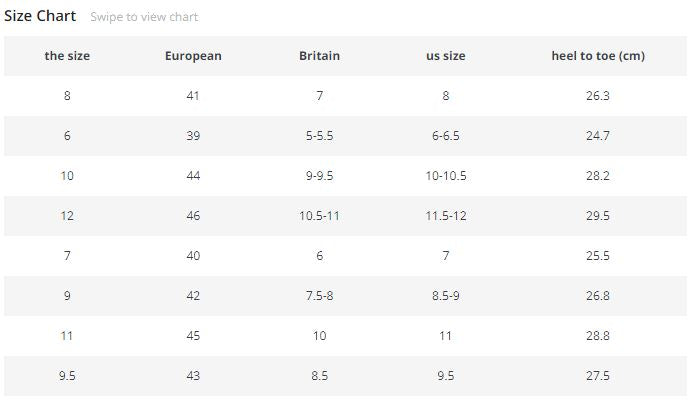This screenshot has height=408, width=694.
Task: Click the Britain 10.5-11 cell
Action: pos(319,216)
